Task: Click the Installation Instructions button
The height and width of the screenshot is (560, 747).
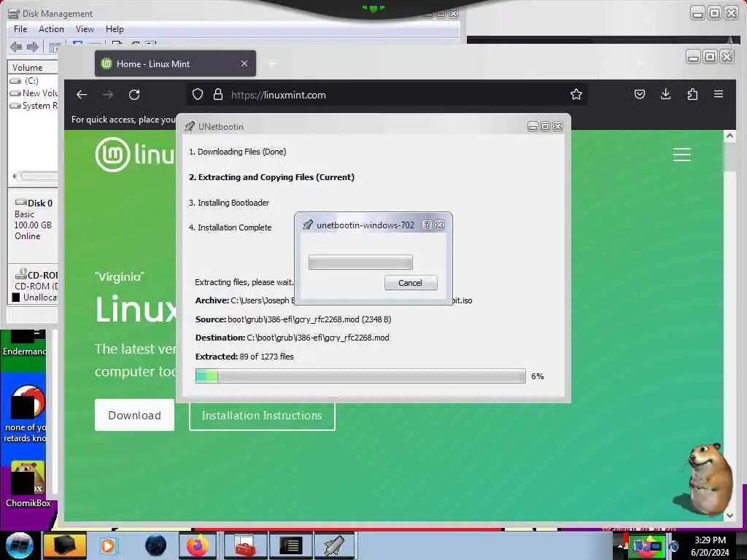Action: click(262, 416)
